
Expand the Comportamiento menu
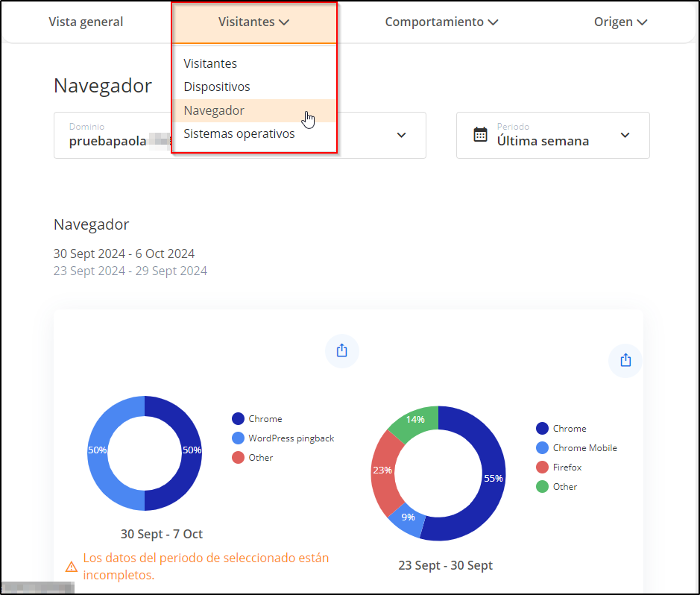point(441,22)
